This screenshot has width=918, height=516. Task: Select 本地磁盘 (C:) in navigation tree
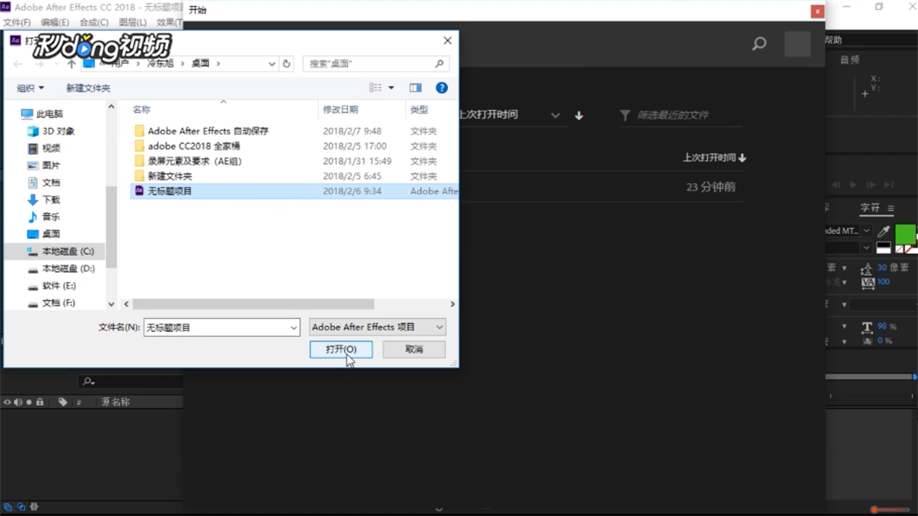click(x=61, y=251)
